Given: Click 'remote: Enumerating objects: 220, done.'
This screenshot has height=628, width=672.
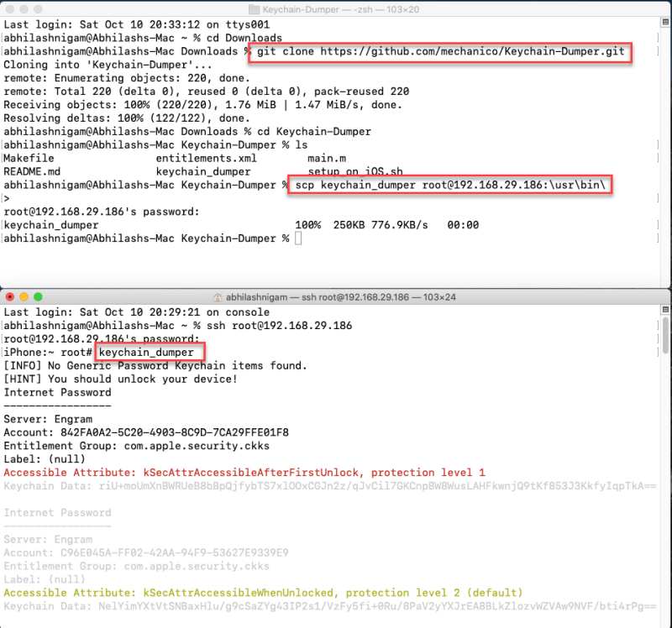Looking at the screenshot, I should click(127, 78).
